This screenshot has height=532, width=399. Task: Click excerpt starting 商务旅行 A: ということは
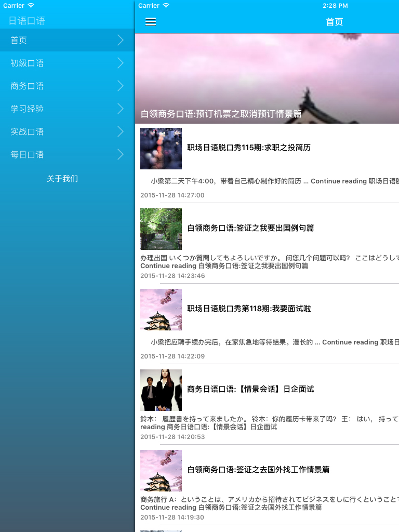(270, 503)
